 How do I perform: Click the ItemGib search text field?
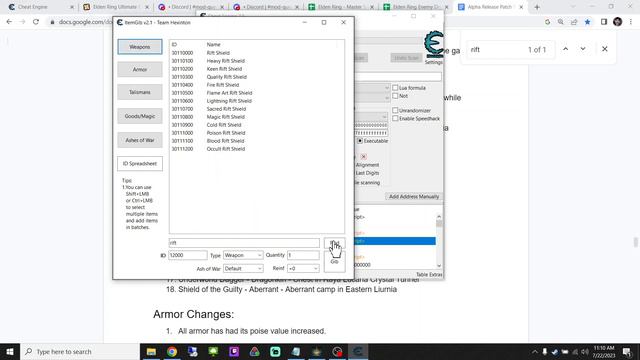[x=244, y=243]
